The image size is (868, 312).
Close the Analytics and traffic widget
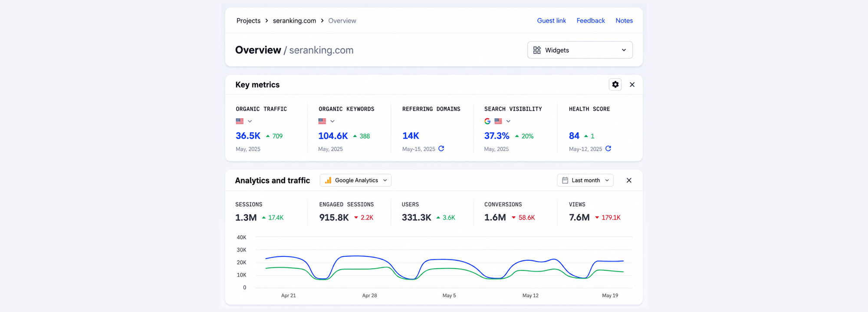tap(629, 180)
